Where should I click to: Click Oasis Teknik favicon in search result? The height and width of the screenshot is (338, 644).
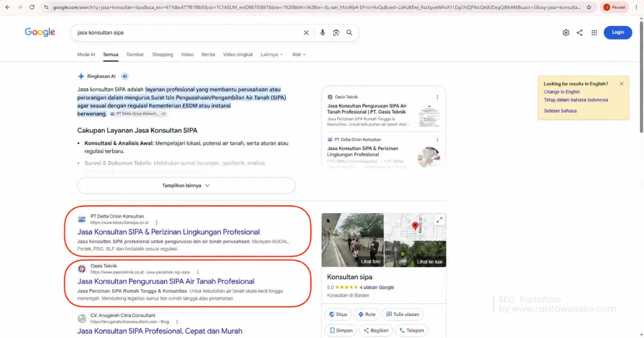tap(82, 269)
